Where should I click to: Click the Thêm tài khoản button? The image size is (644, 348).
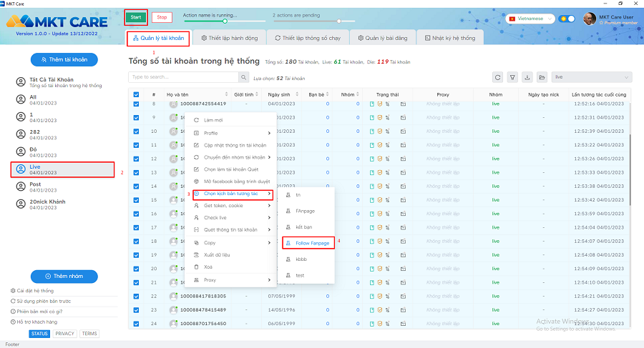[x=64, y=59]
